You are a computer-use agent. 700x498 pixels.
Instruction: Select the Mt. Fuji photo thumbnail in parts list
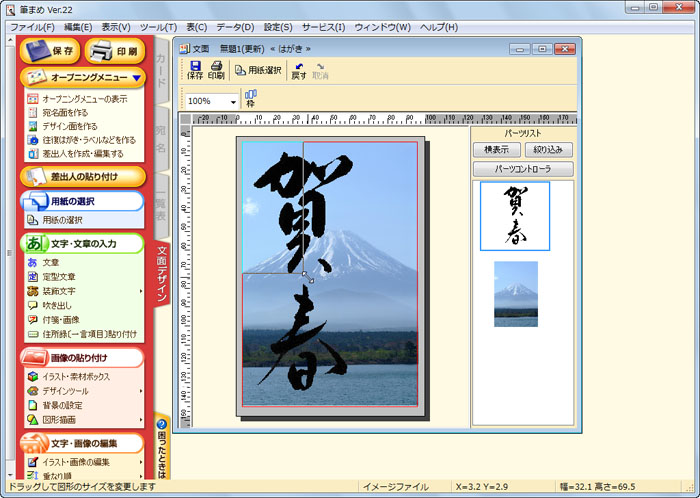click(515, 294)
